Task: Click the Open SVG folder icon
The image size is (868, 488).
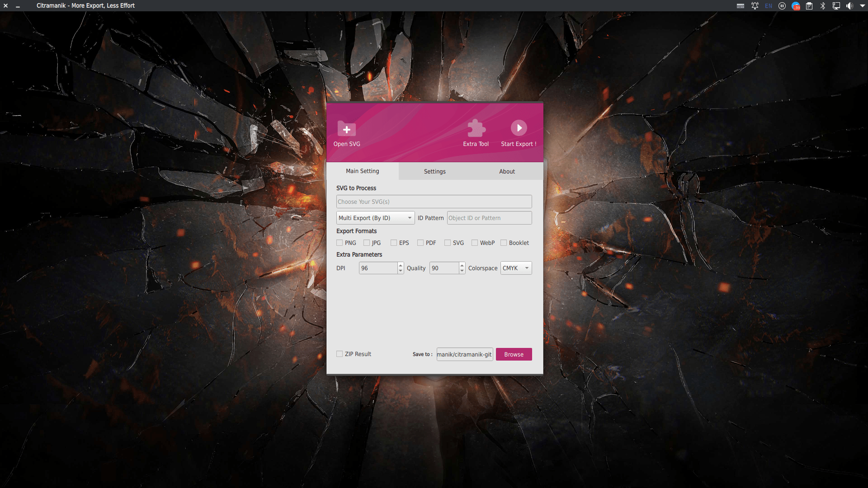Action: pyautogui.click(x=346, y=129)
